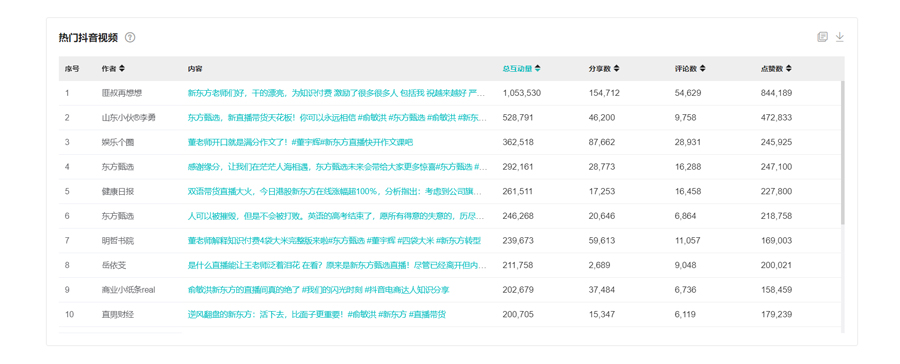
Task: Select author 山东小伙®李勇
Action: 129,118
